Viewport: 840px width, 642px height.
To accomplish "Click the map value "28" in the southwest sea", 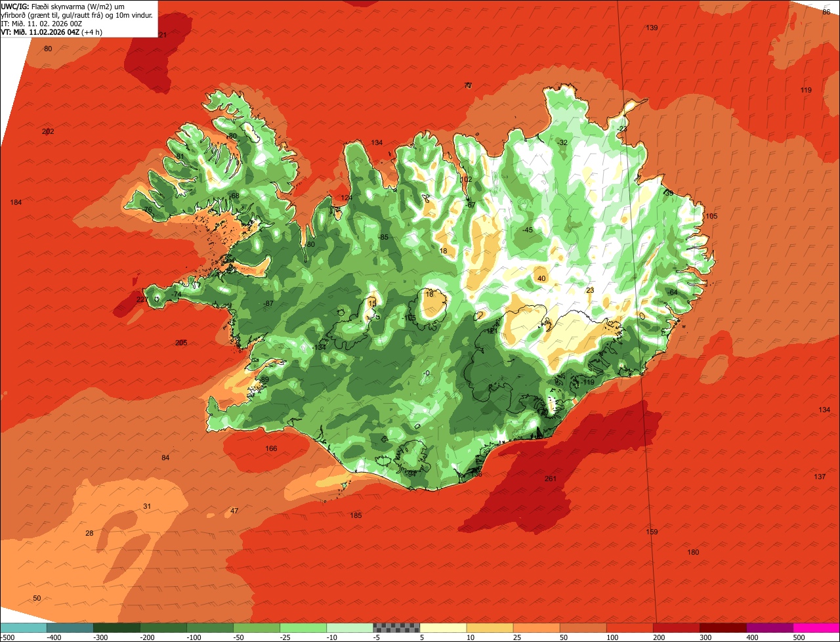I will pos(89,533).
